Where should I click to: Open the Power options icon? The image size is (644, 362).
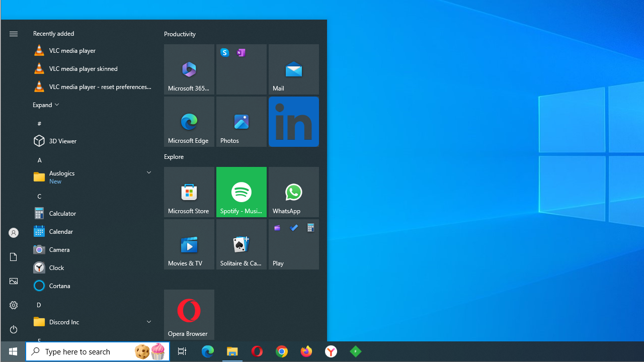14,329
